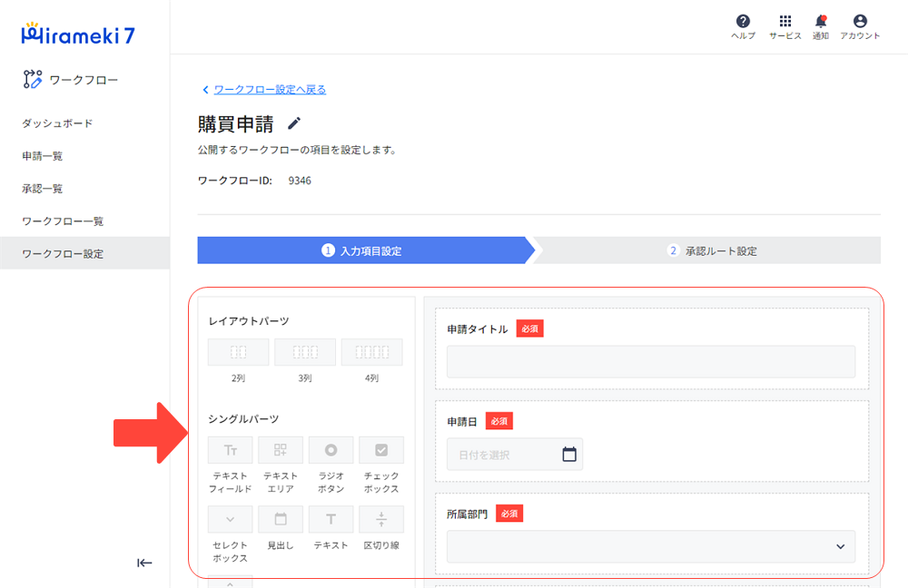The height and width of the screenshot is (588, 908).
Task: Pick the ラジオボタン single part
Action: 331,449
